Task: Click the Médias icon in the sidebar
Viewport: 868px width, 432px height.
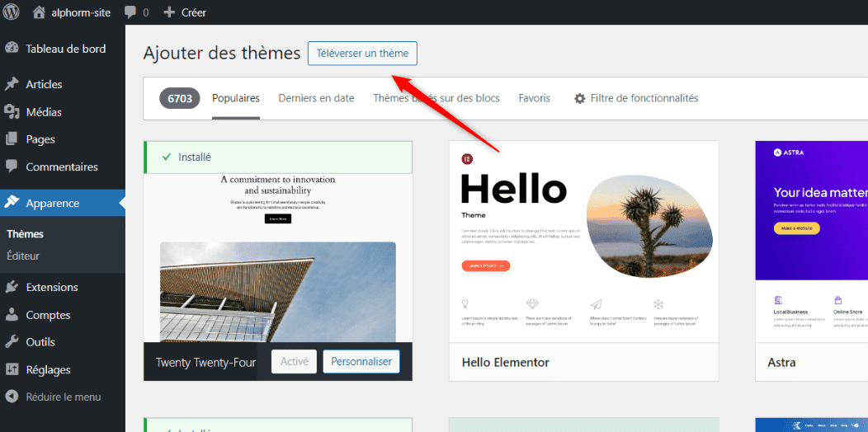Action: [12, 112]
